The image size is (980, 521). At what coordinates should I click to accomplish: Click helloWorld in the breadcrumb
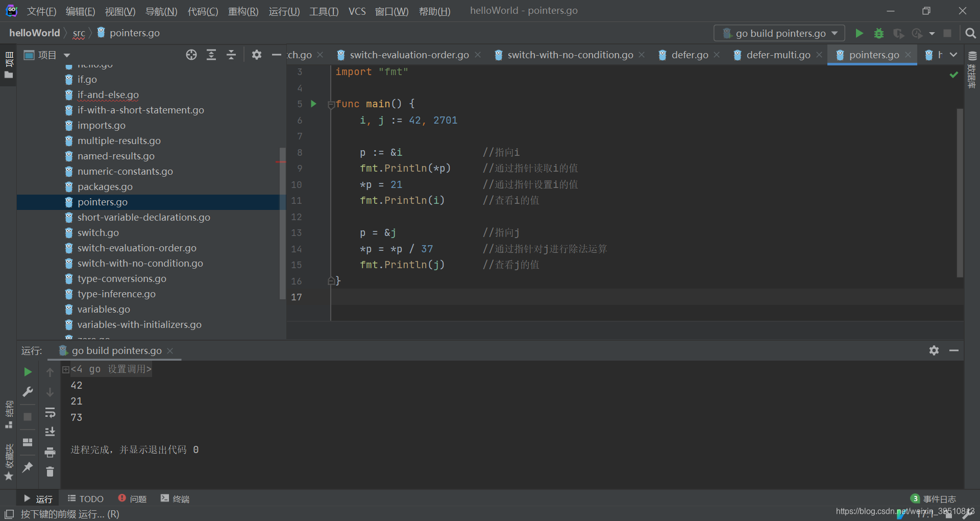pos(35,33)
